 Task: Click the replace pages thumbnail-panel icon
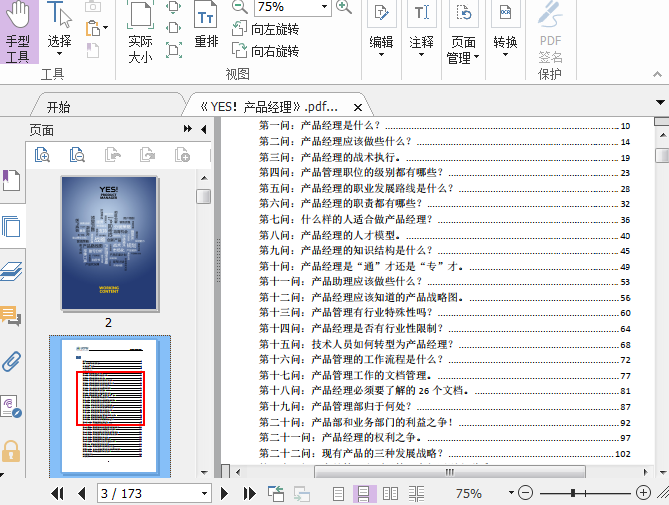coord(148,155)
